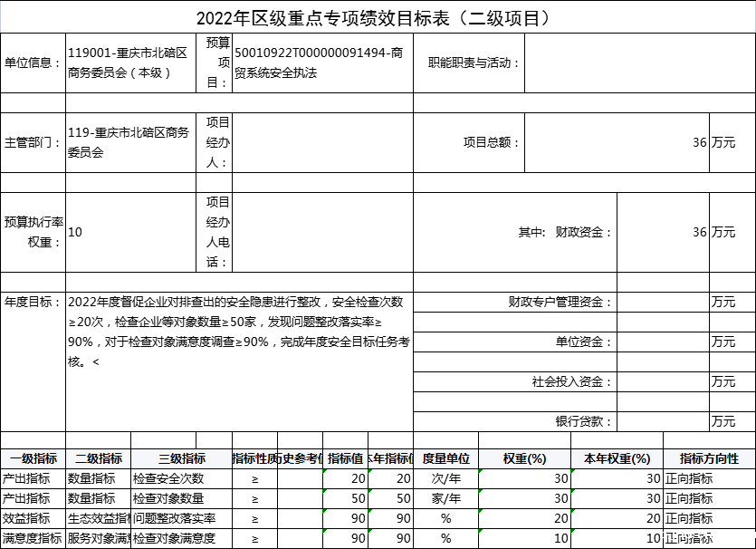Select the 职能职责与活动： label
This screenshot has height=549, width=756.
[474, 63]
